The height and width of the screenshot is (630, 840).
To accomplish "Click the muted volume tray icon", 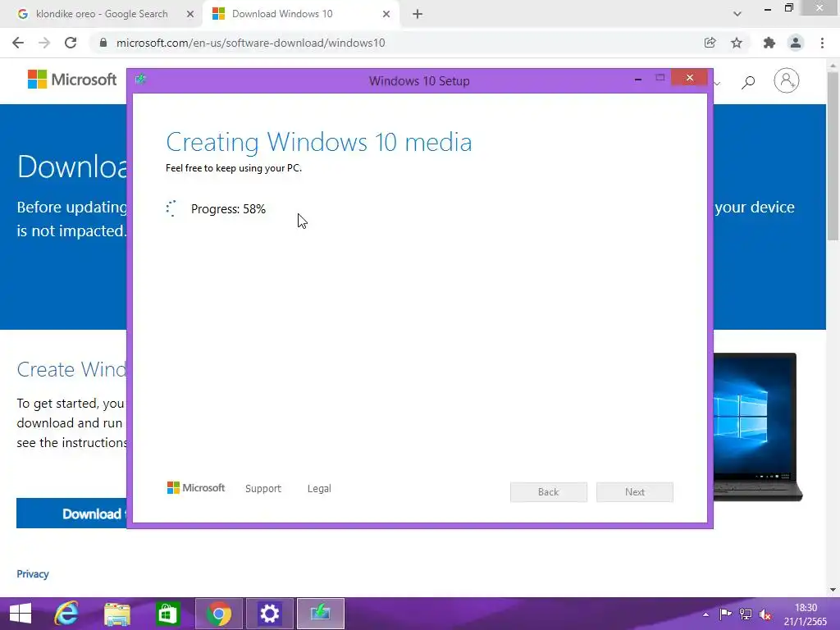I will coord(765,614).
